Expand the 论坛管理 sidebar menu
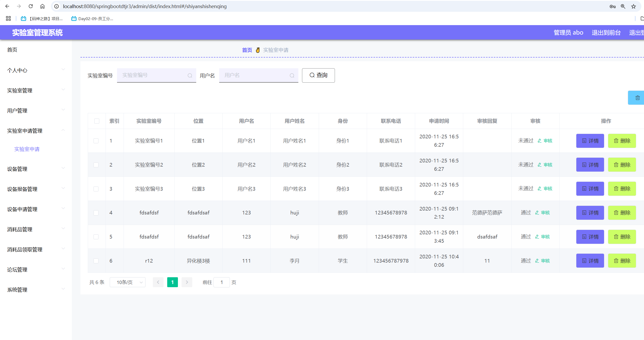This screenshot has height=340, width=644. tap(36, 269)
